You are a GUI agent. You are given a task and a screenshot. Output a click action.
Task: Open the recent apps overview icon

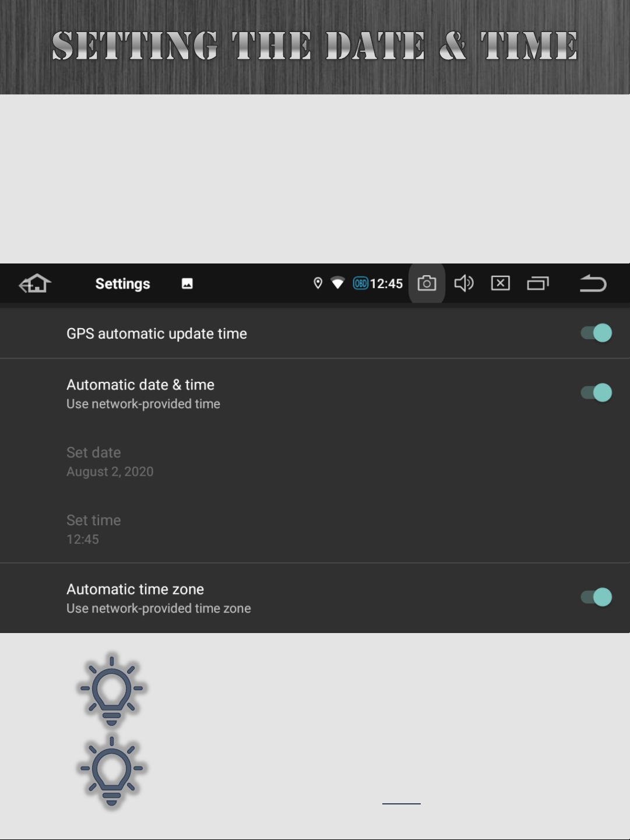538,283
